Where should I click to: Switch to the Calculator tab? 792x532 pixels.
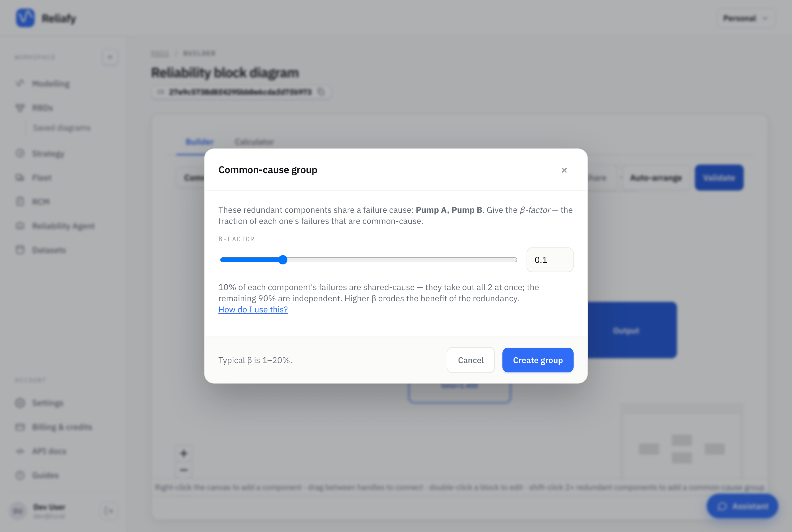click(254, 142)
